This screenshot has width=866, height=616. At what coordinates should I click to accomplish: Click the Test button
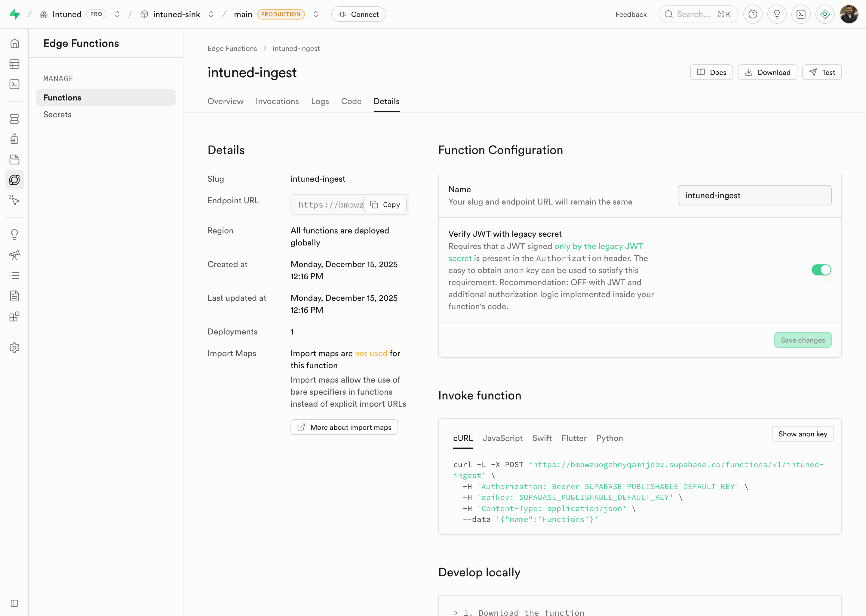click(x=821, y=72)
